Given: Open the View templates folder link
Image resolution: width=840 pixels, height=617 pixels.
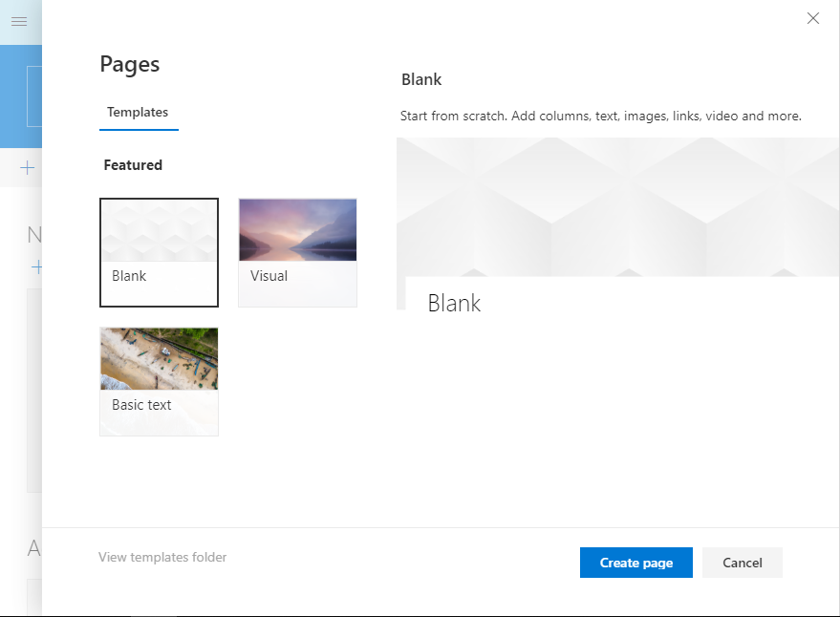Looking at the screenshot, I should pos(162,557).
